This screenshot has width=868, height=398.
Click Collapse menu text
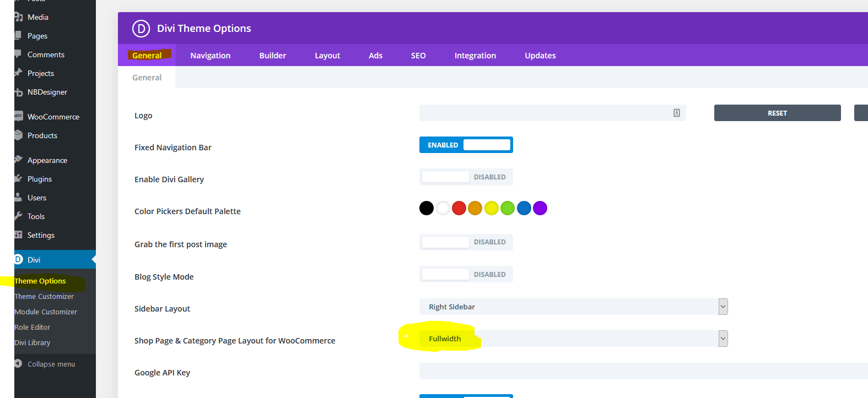(51, 364)
